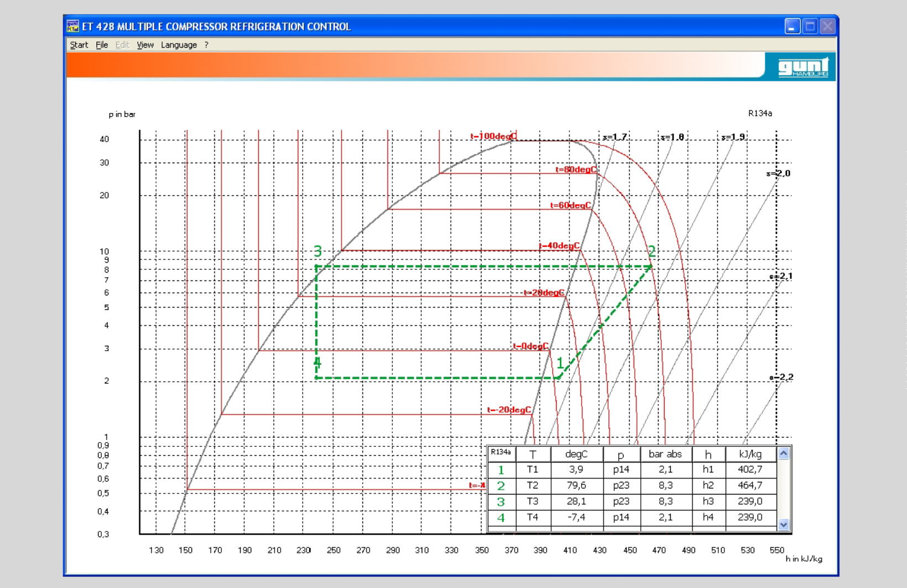Open the Start menu in menu bar
The height and width of the screenshot is (588, 907).
click(79, 45)
